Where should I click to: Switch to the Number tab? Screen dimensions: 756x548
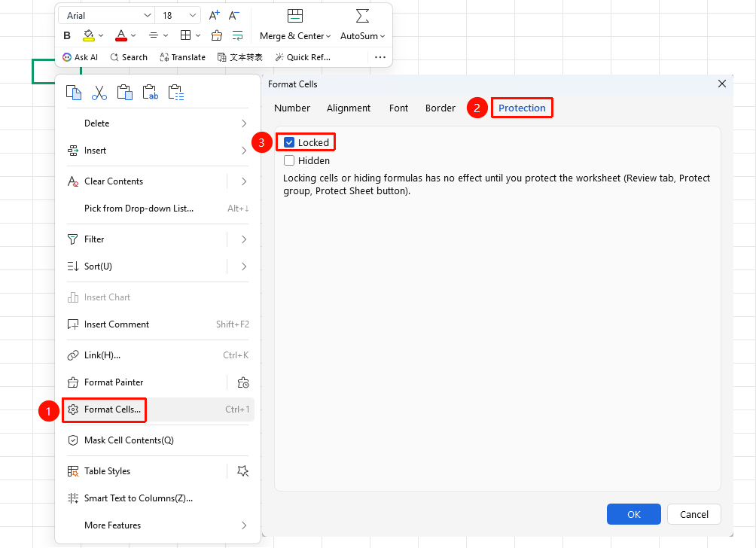pos(292,108)
